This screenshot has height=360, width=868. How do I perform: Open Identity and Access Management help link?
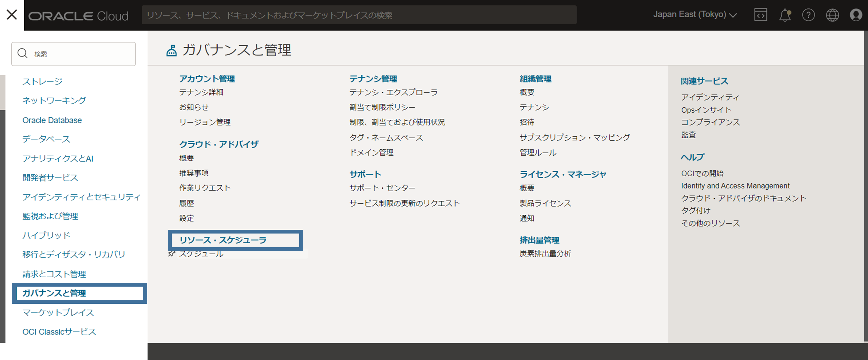click(735, 186)
